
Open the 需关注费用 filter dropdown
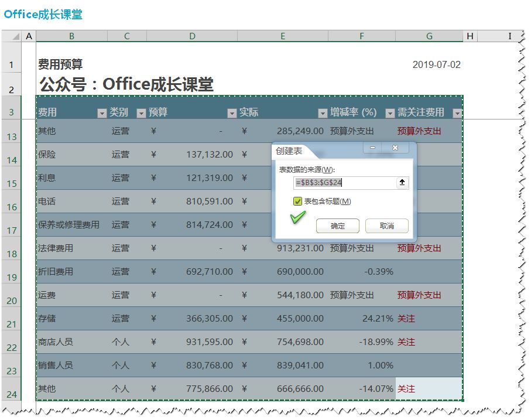(457, 113)
